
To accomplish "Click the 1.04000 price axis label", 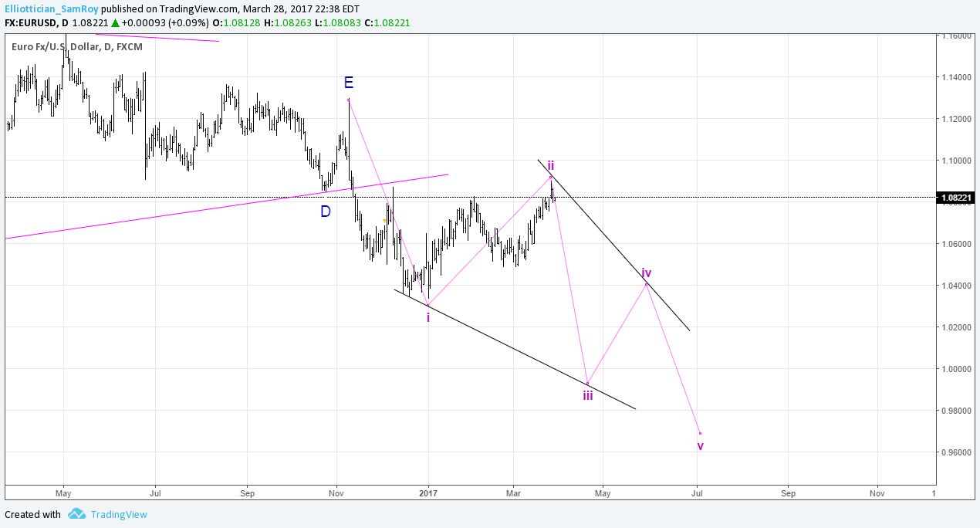I will coord(955,286).
